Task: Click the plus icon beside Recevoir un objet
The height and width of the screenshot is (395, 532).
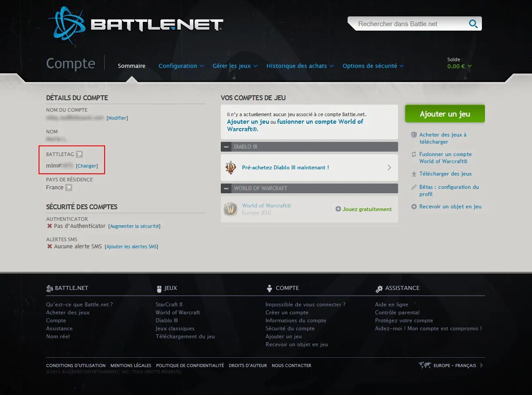Action: tap(414, 207)
